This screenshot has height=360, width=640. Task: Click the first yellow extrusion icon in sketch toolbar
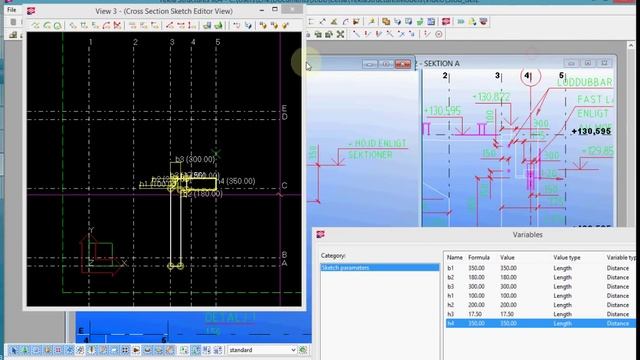click(263, 25)
